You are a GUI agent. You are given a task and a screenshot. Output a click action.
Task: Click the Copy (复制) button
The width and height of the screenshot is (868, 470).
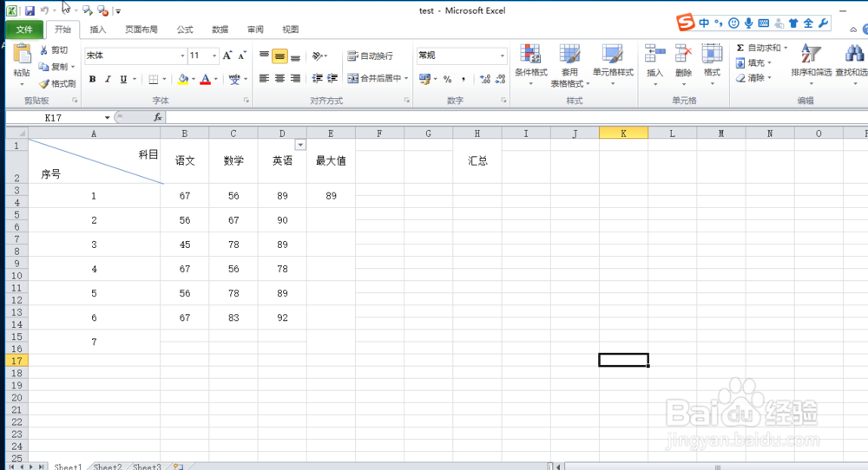pyautogui.click(x=56, y=67)
